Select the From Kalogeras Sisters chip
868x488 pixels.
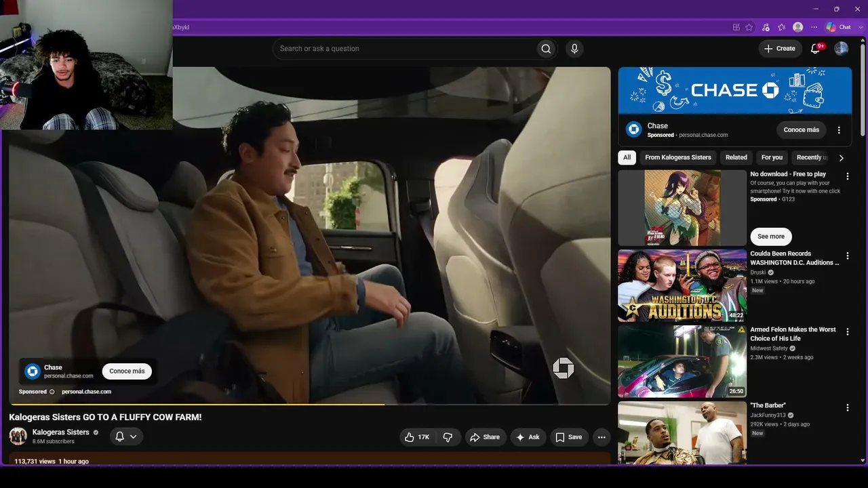(678, 157)
